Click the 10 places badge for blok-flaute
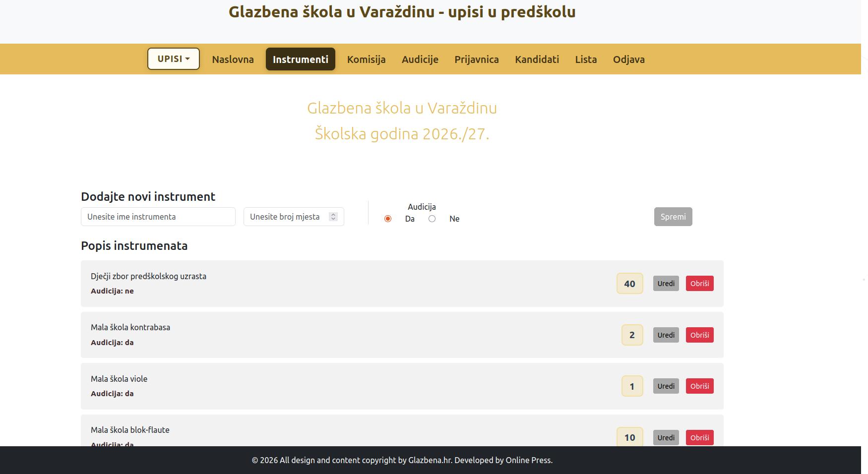 (x=630, y=437)
